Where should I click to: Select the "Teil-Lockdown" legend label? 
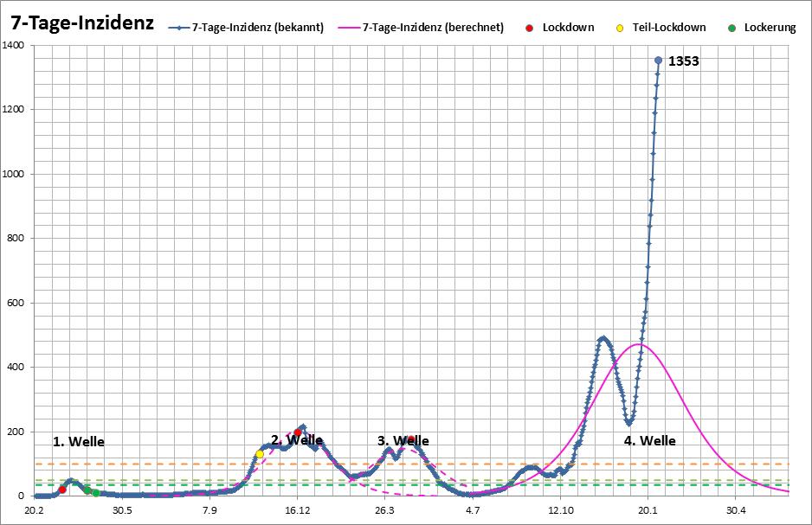[x=669, y=28]
